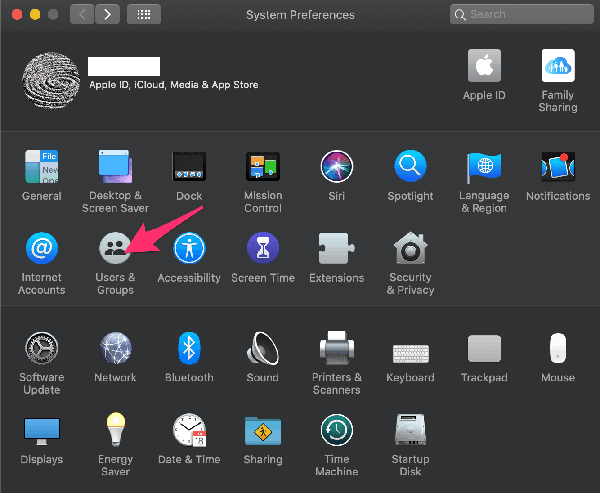
Task: Click the Search field in the toolbar
Action: coord(522,14)
